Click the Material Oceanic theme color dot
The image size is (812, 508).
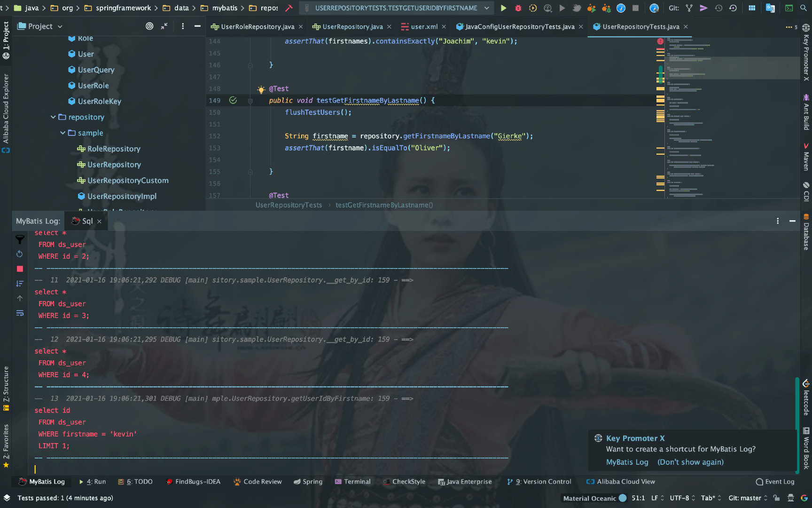coord(623,498)
